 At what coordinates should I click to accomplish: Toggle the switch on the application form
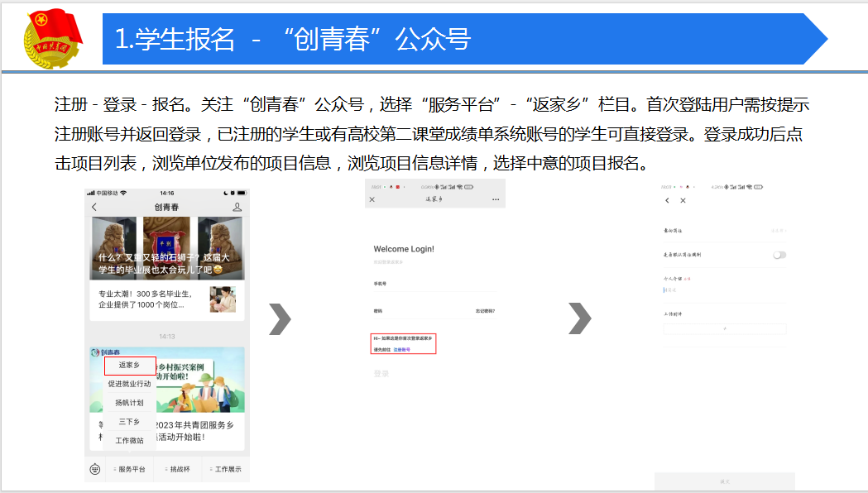click(779, 255)
